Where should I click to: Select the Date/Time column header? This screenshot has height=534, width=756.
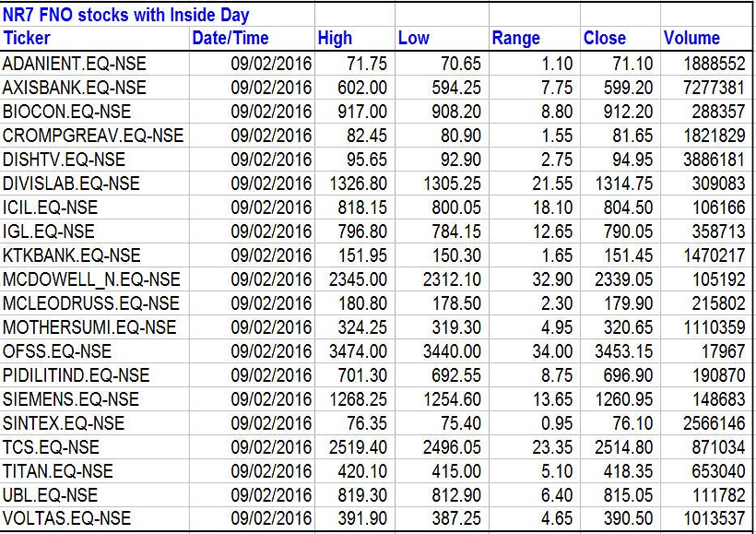tap(230, 39)
